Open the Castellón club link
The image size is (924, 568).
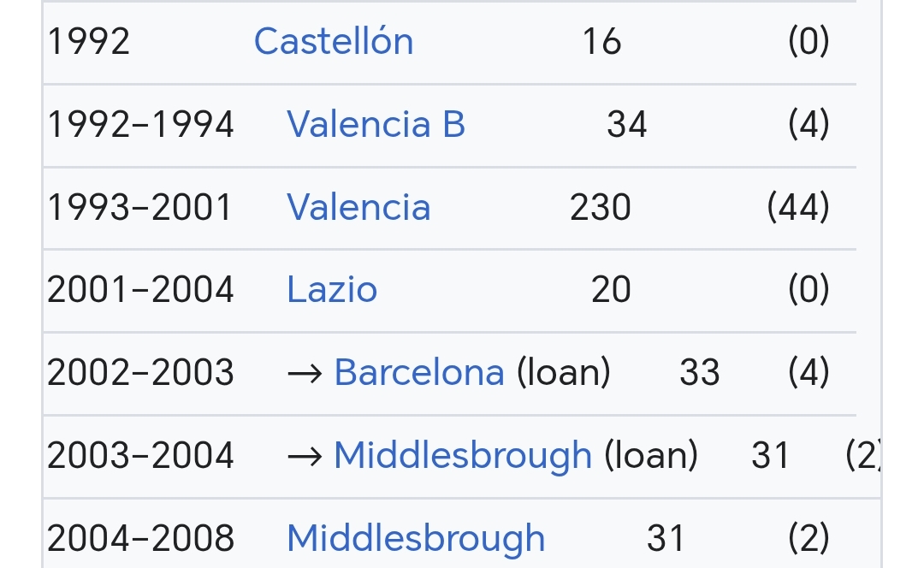click(x=334, y=41)
